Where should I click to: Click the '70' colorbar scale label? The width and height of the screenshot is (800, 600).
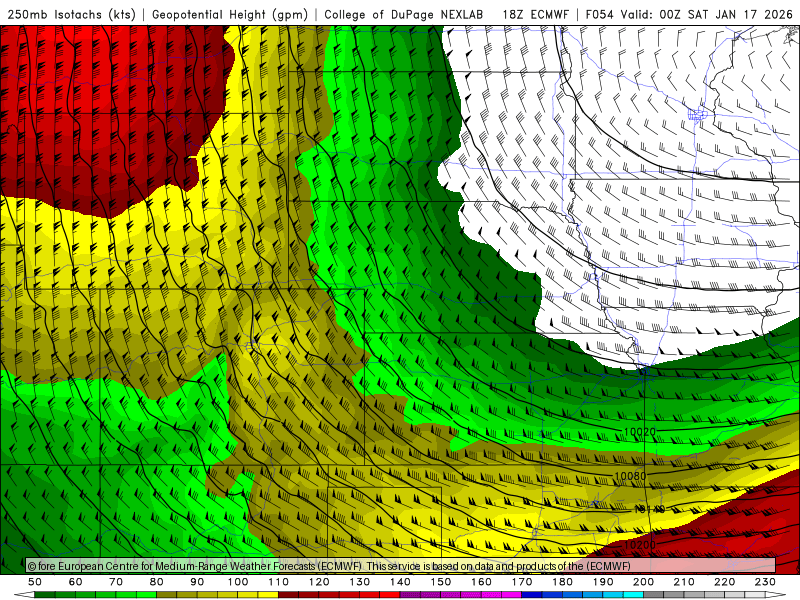tap(116, 582)
